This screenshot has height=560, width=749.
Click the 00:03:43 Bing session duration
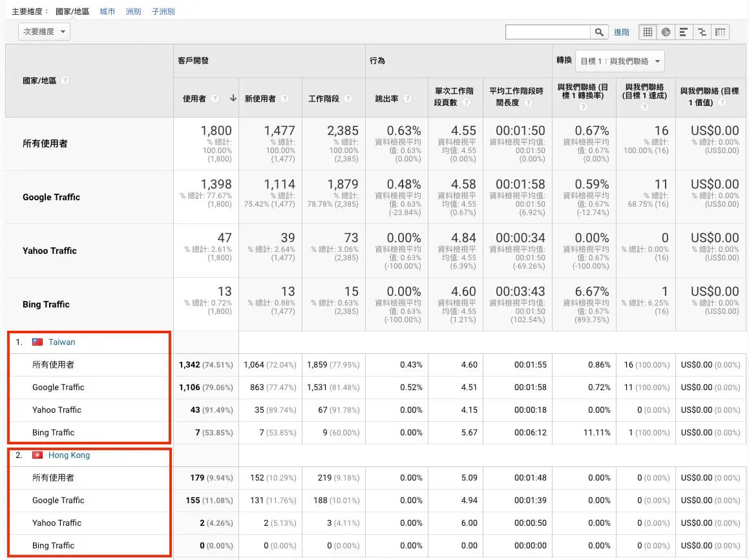(520, 291)
